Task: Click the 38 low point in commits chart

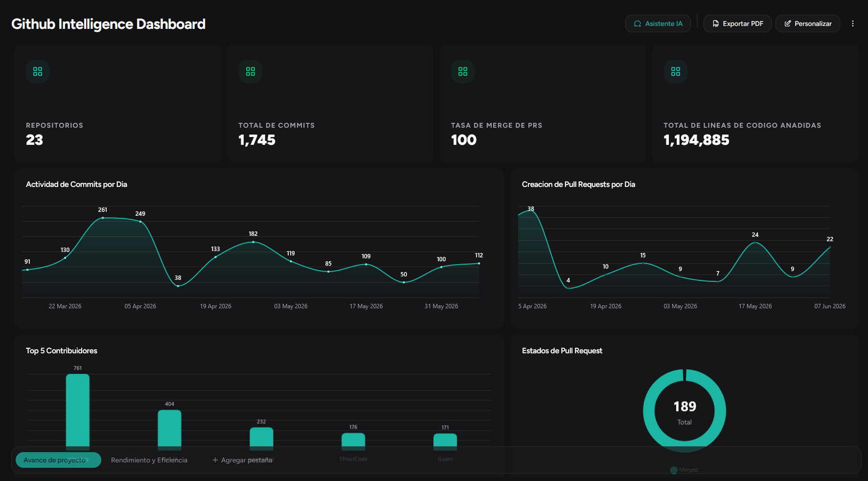Action: click(x=178, y=286)
